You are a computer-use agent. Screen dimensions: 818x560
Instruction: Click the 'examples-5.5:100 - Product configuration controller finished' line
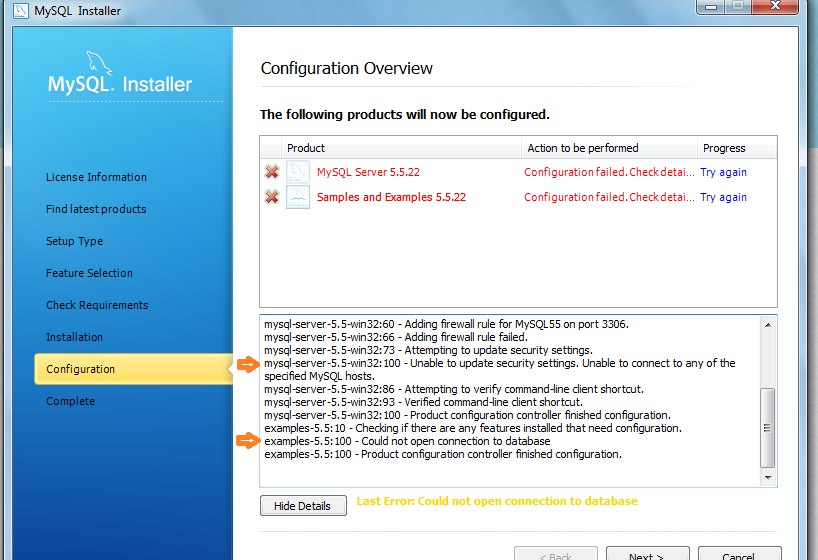(443, 455)
